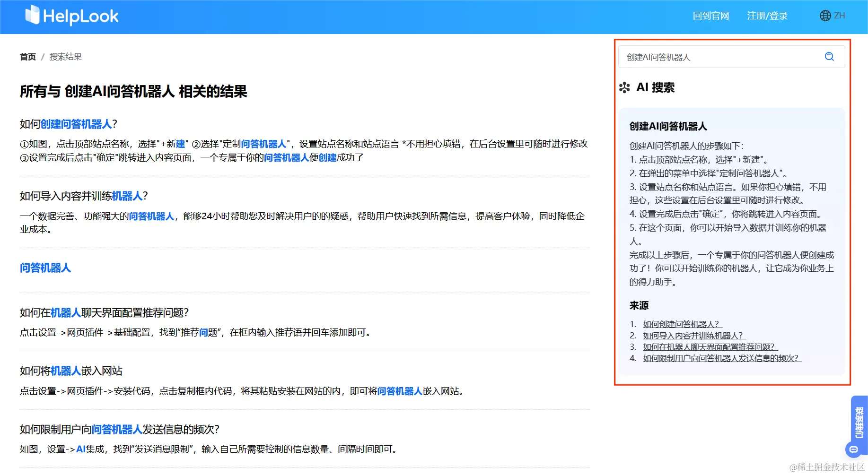Click the 首页 breadcrumb link
The image size is (868, 475).
(28, 57)
